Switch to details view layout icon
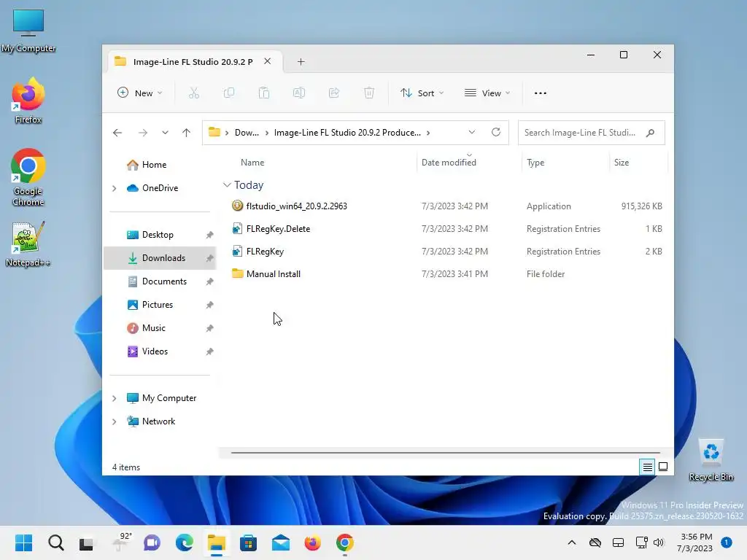 [647, 467]
